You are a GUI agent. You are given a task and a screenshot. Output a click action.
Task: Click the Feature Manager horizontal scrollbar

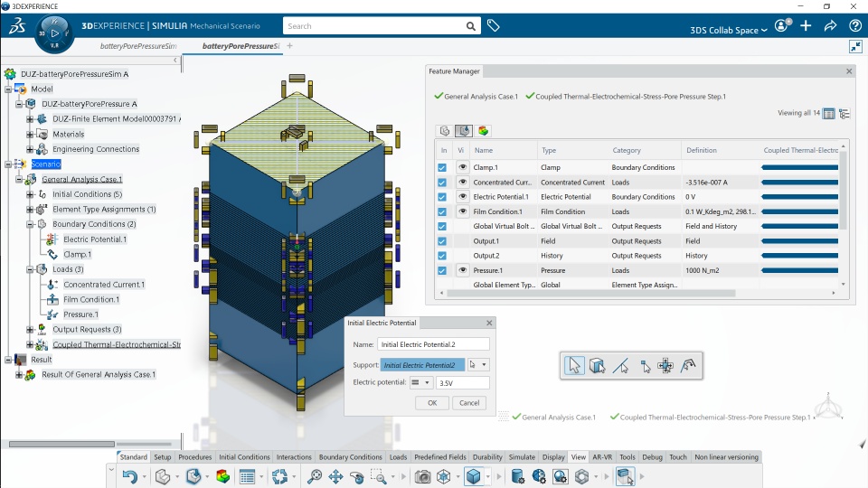tap(590, 293)
